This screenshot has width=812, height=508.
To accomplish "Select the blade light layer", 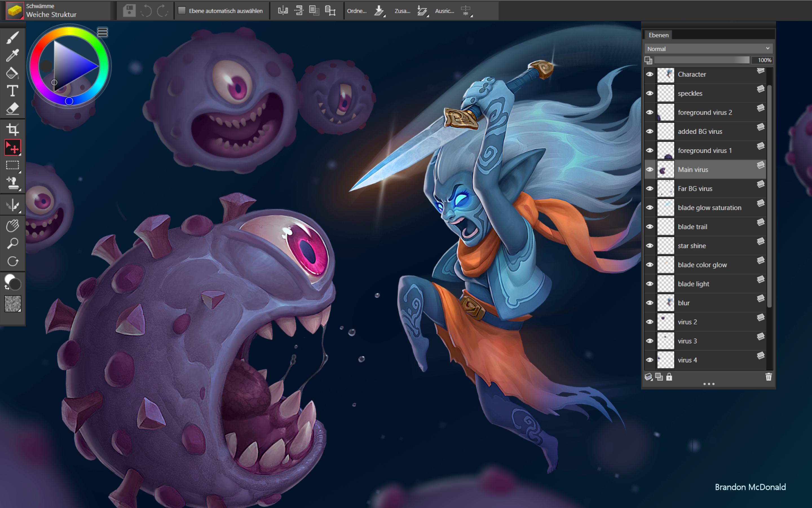I will tap(705, 284).
